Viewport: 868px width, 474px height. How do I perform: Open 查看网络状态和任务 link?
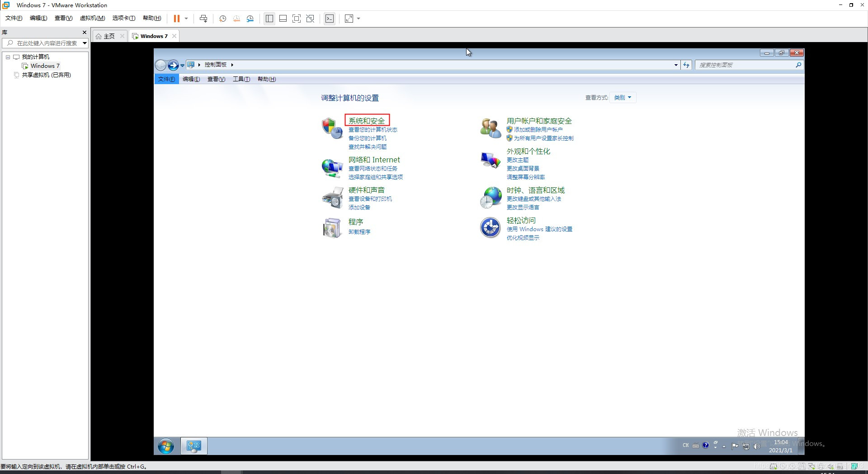click(x=373, y=169)
